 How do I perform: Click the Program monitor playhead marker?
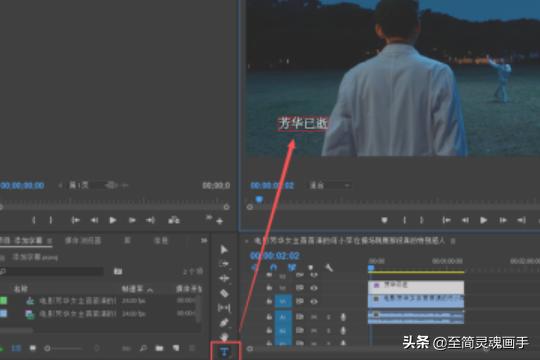pyautogui.click(x=259, y=199)
